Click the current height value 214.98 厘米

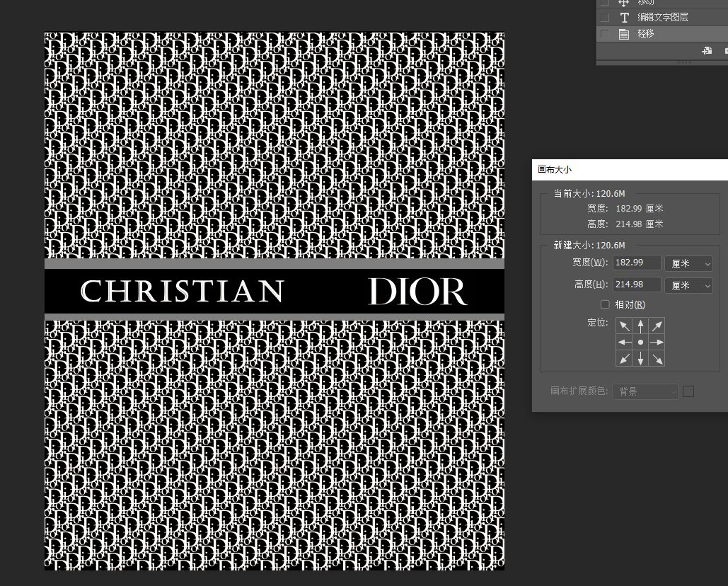(640, 224)
